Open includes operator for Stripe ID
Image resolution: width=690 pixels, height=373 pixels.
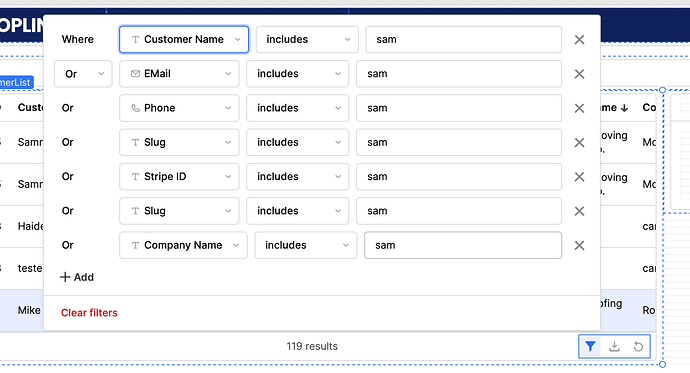297,177
